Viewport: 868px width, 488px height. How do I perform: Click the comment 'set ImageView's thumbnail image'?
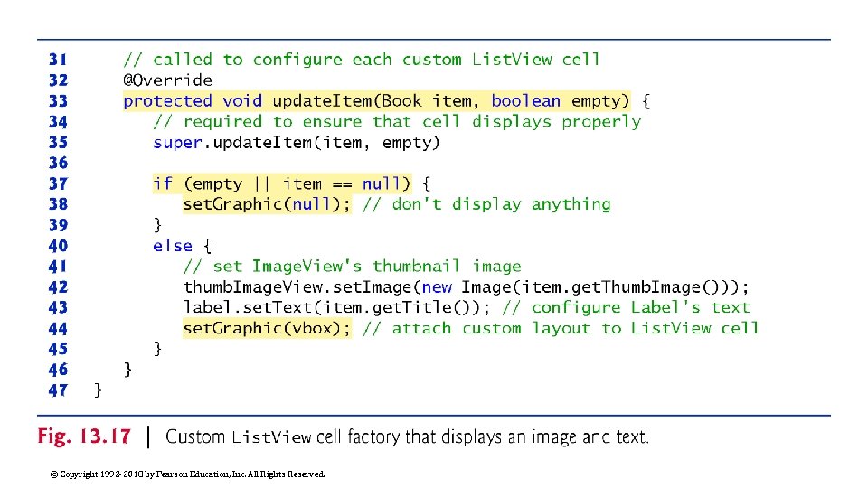(x=352, y=267)
